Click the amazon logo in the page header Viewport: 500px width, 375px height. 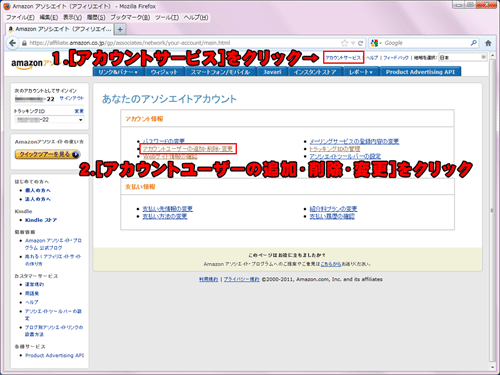click(x=27, y=63)
